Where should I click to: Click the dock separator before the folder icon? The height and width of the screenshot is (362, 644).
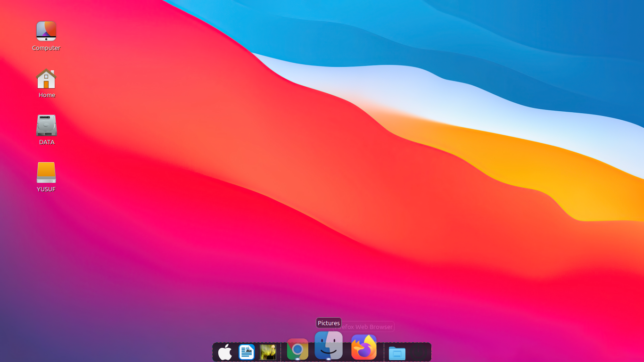coord(384,352)
